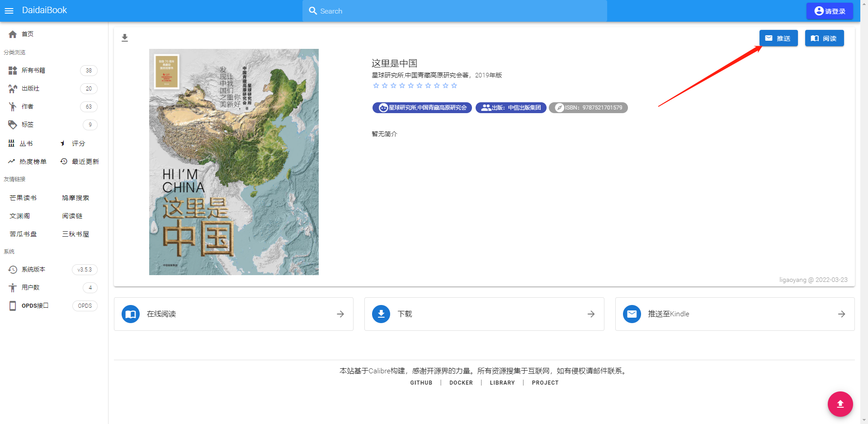Open the 三秋书屋 friend link
This screenshot has width=868, height=424.
pyautogui.click(x=75, y=234)
